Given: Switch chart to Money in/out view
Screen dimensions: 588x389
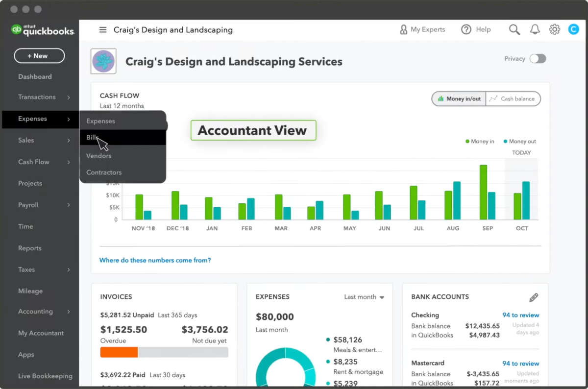Looking at the screenshot, I should point(459,98).
